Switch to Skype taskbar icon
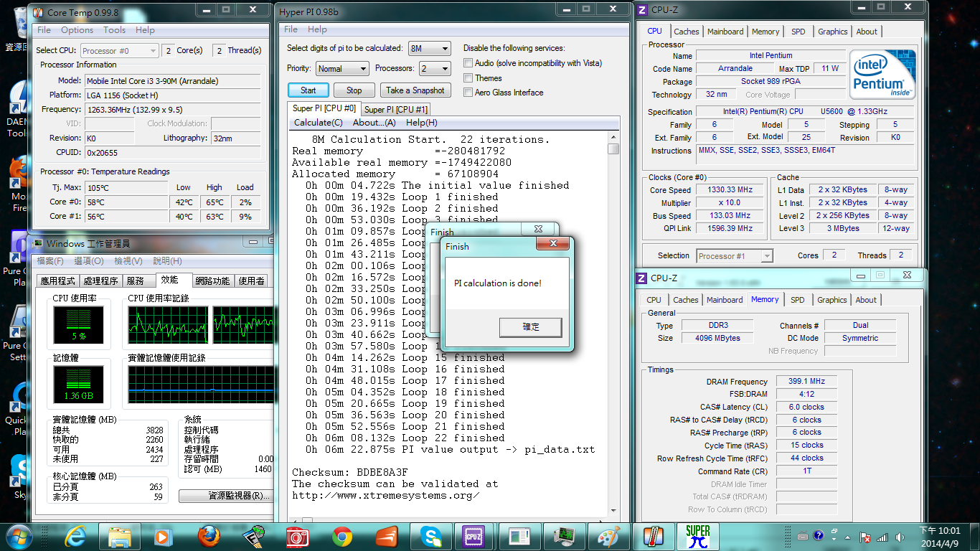The image size is (980, 551). coord(431,536)
